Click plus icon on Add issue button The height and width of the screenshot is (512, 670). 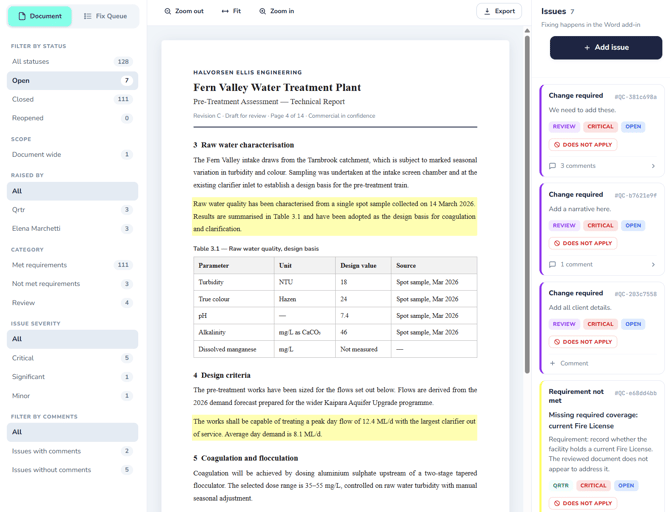tap(587, 47)
